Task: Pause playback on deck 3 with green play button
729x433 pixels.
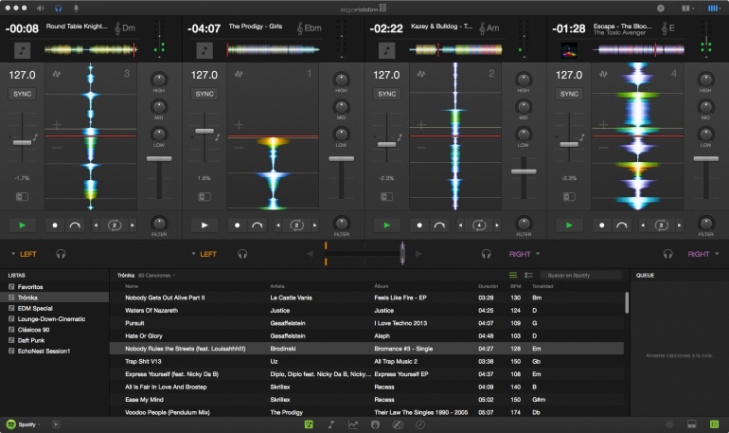Action: (22, 225)
